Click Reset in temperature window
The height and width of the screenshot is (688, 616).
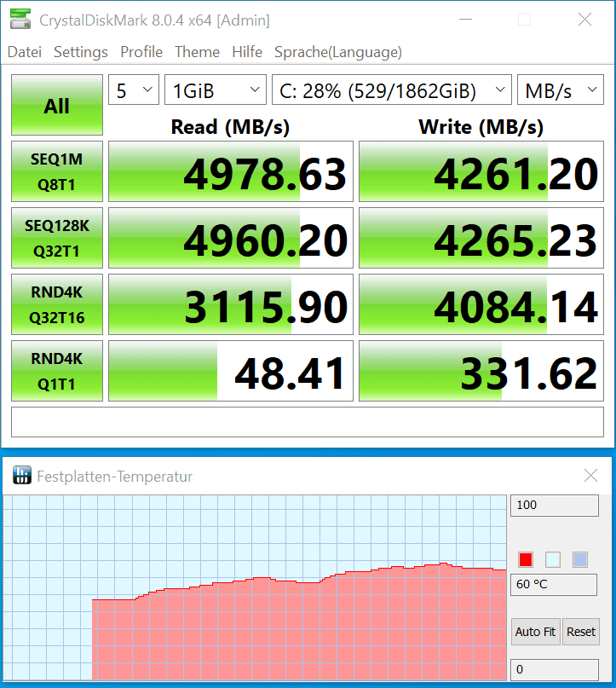point(581,632)
